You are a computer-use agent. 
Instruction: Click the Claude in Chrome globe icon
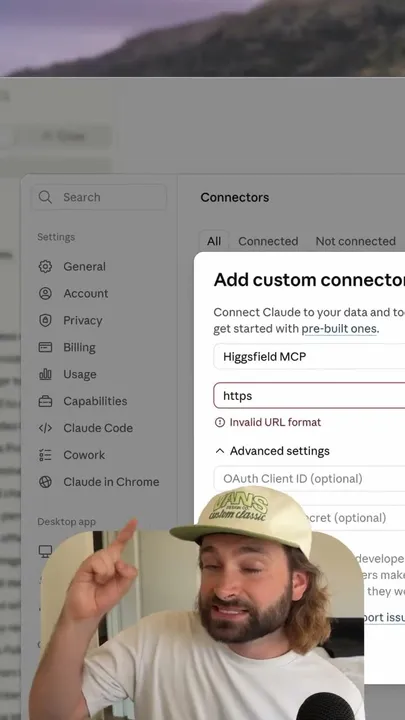tap(45, 482)
